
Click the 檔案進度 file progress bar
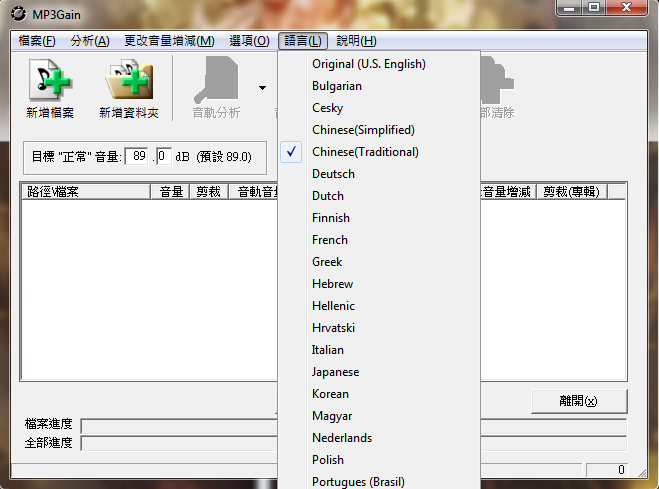click(x=353, y=426)
